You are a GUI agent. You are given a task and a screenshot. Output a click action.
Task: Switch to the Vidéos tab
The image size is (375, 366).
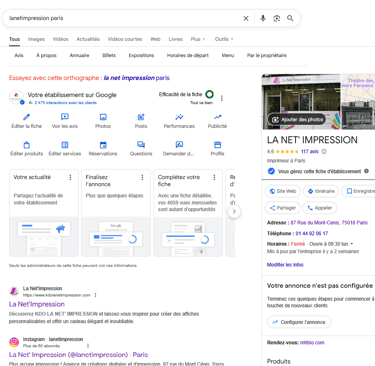tap(61, 39)
